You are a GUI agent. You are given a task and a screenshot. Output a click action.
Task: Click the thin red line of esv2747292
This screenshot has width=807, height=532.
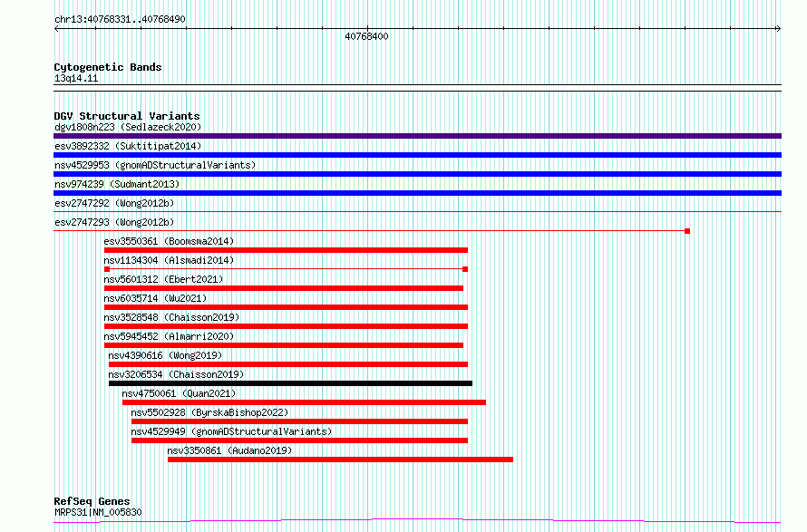[x=417, y=211]
